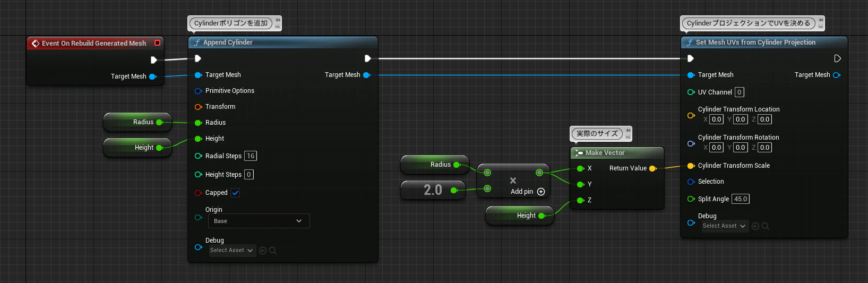The image size is (868, 283).
Task: Click the Radial Steps value field
Action: pyautogui.click(x=251, y=156)
